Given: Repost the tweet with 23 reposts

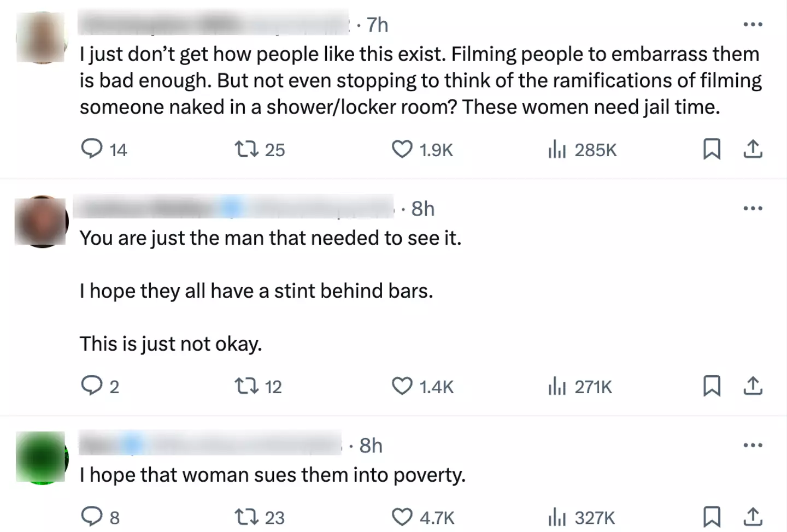Looking at the screenshot, I should pyautogui.click(x=246, y=516).
